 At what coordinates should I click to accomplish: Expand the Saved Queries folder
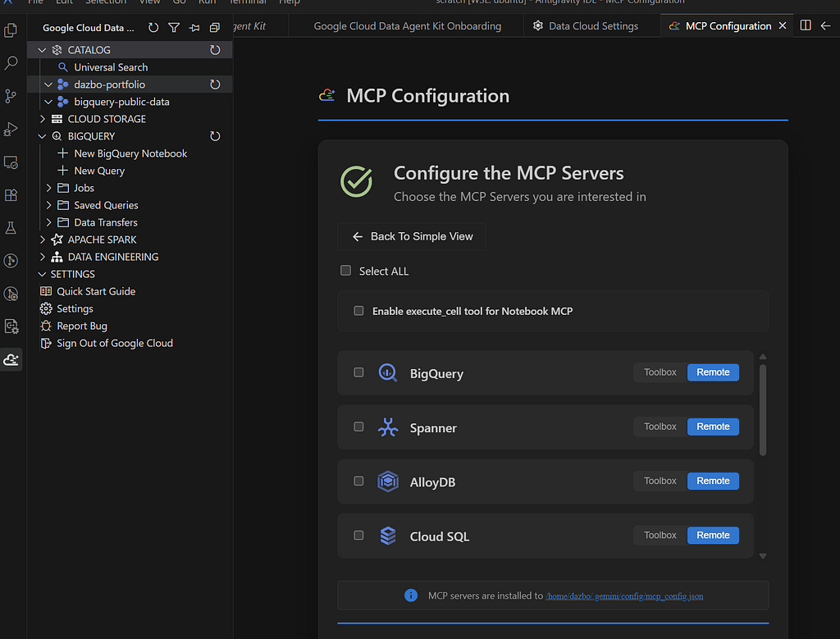pyautogui.click(x=48, y=205)
